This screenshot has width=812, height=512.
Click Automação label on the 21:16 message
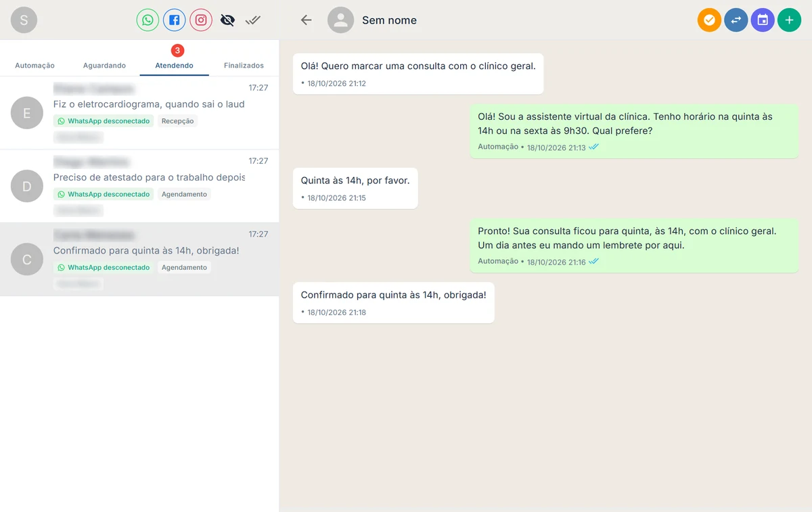tap(498, 261)
